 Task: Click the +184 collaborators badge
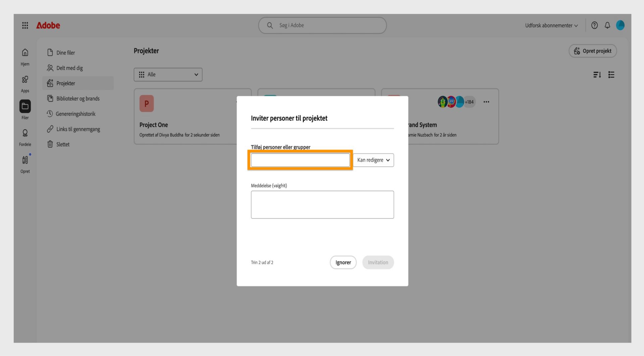pos(469,102)
